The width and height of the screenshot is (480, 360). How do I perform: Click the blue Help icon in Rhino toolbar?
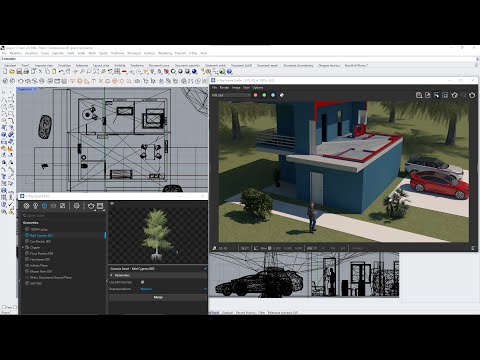229,71
